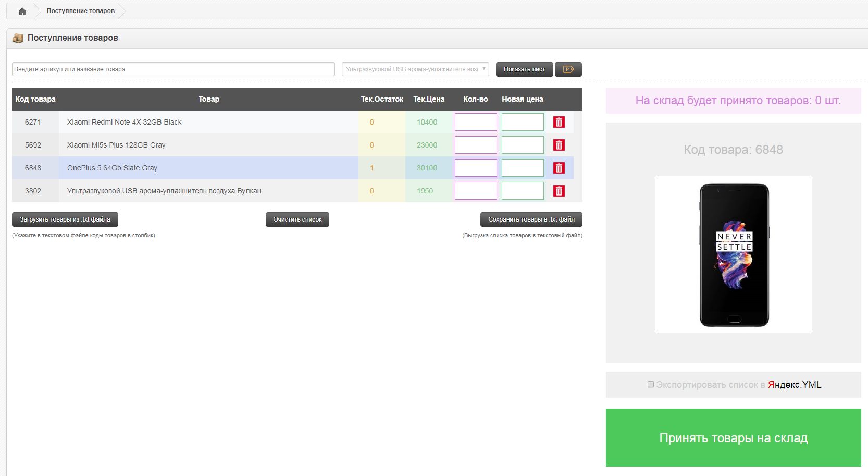Image resolution: width=868 pixels, height=476 pixels.
Task: Click quantity field for Xiaomi Redmi Note 4X
Action: (x=475, y=122)
